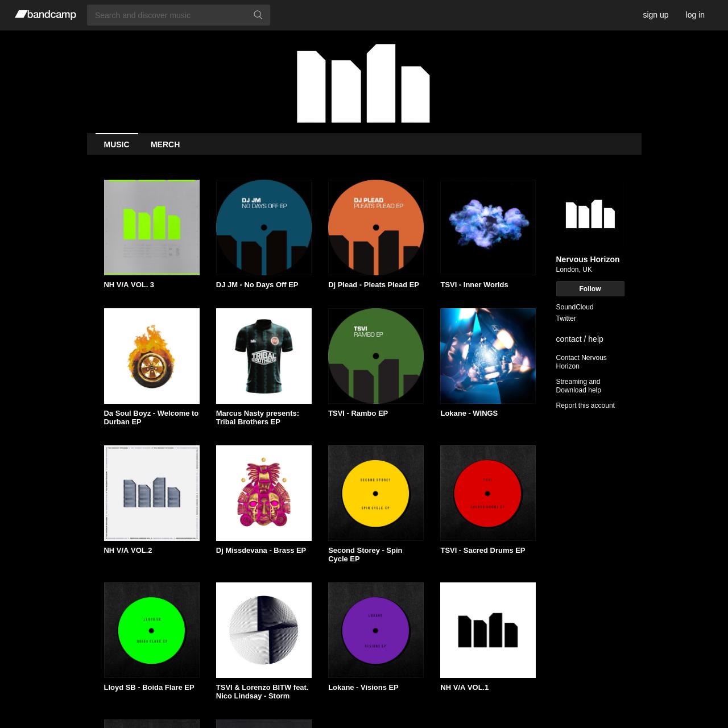
Task: Open Dj Plead Pleats Plead EP cover
Action: click(376, 227)
